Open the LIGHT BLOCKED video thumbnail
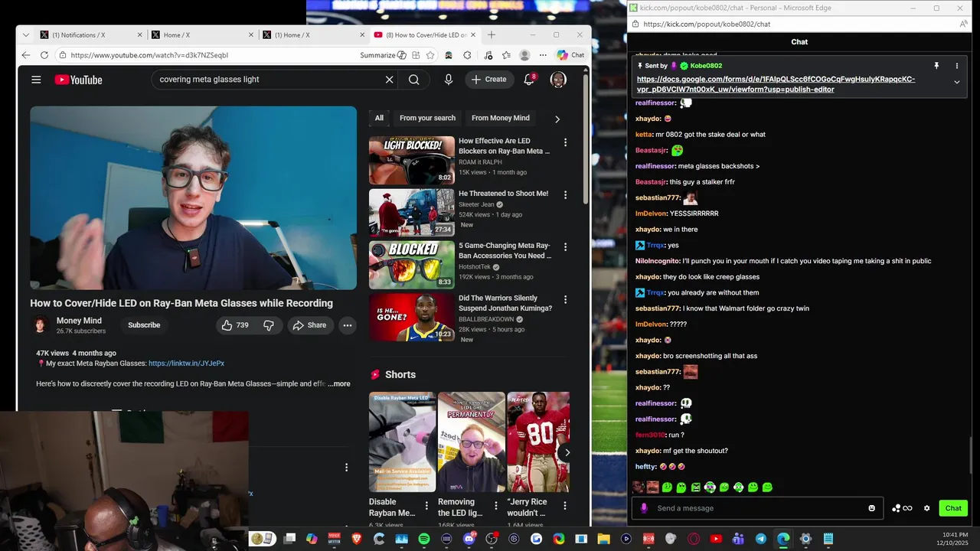This screenshot has height=551, width=980. [x=412, y=161]
